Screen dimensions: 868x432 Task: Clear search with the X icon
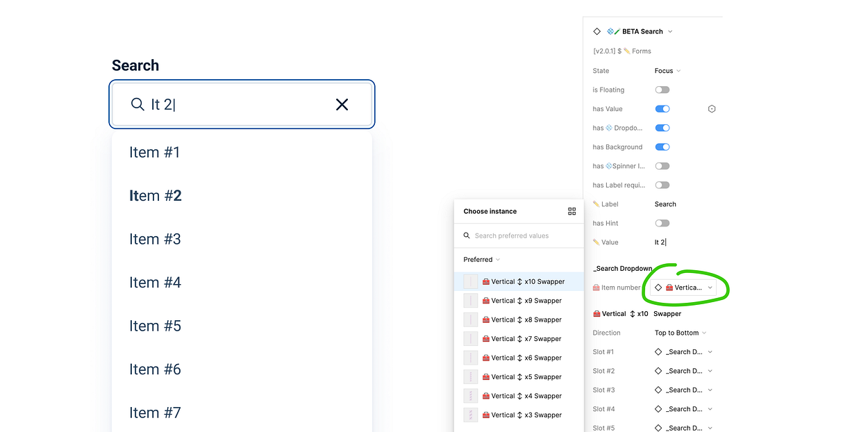342,104
